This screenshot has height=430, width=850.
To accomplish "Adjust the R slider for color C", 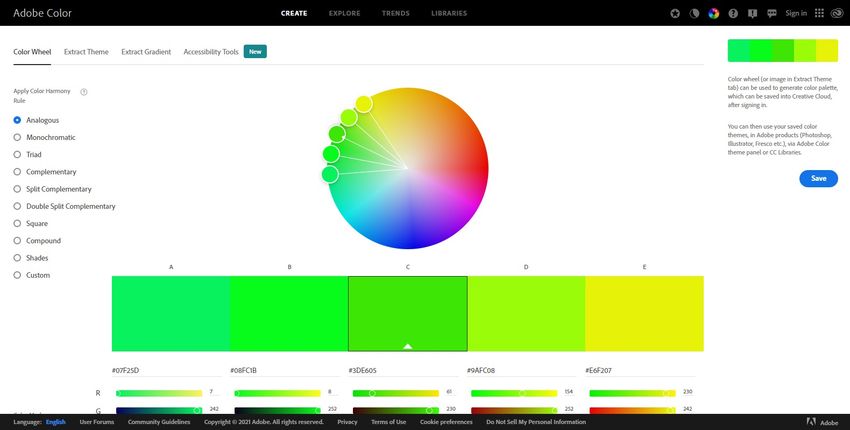I will click(x=396, y=393).
